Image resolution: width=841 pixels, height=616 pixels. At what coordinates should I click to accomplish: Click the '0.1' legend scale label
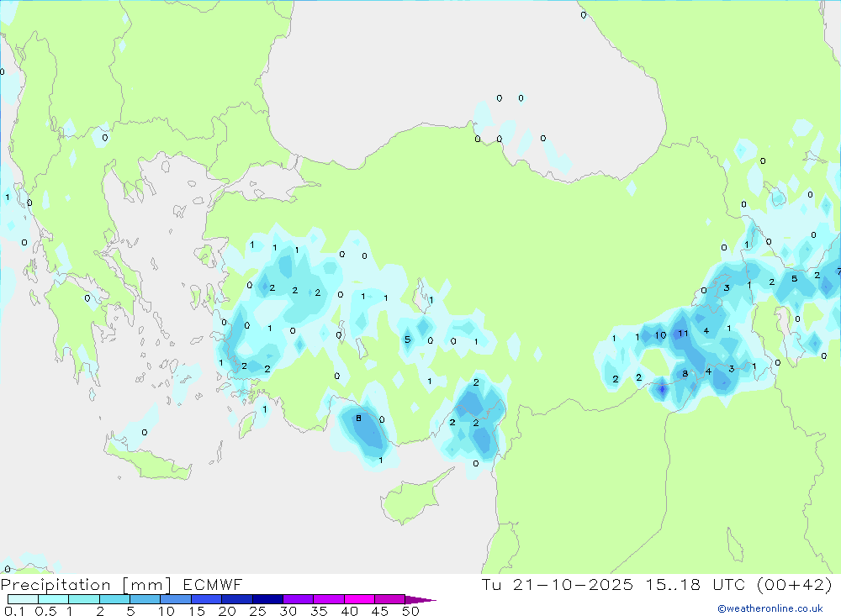14,611
